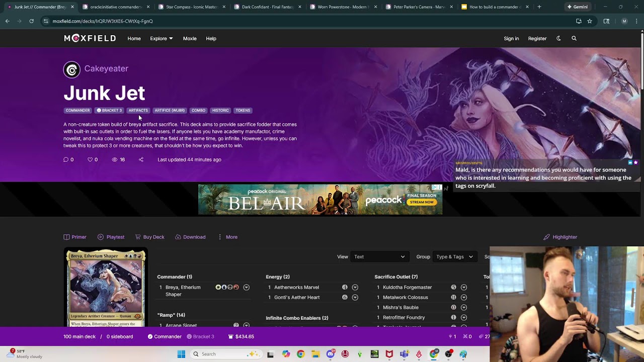Reload the page
644x362 pixels.
(x=31, y=21)
